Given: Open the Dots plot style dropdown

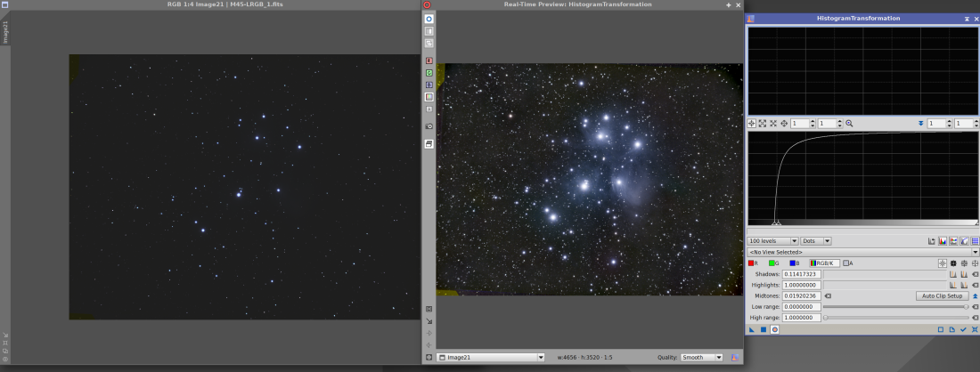Looking at the screenshot, I should [x=815, y=241].
